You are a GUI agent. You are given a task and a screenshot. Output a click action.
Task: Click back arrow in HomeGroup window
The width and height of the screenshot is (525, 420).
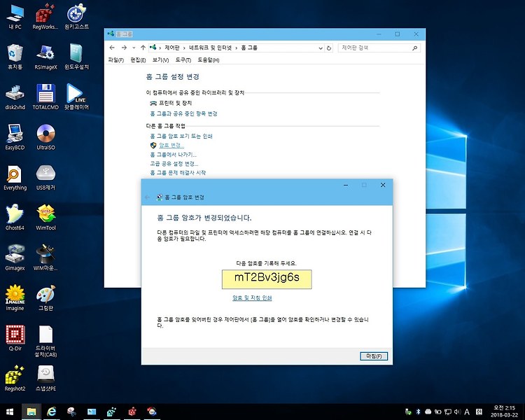click(x=112, y=48)
